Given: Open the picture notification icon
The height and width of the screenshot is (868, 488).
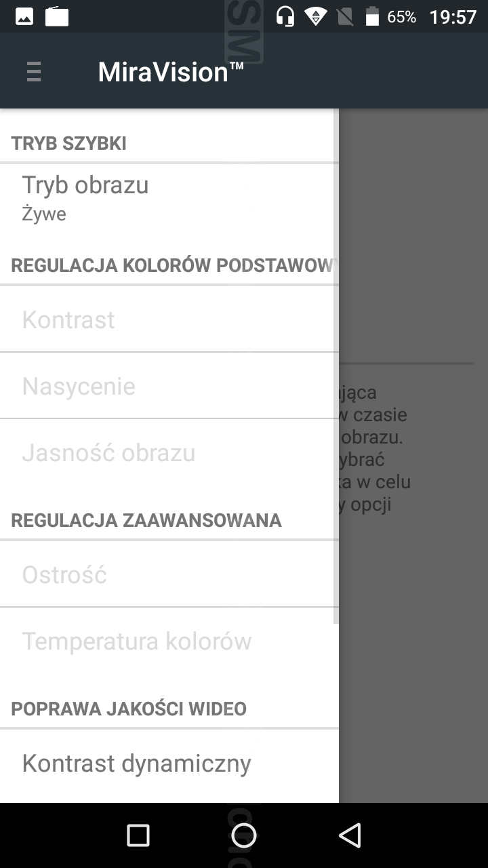Looking at the screenshot, I should tap(24, 16).
